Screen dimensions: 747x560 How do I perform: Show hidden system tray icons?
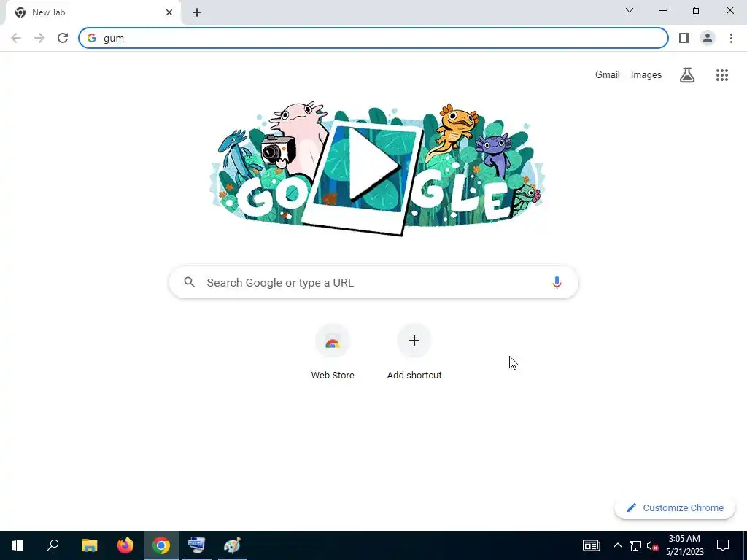(x=617, y=545)
